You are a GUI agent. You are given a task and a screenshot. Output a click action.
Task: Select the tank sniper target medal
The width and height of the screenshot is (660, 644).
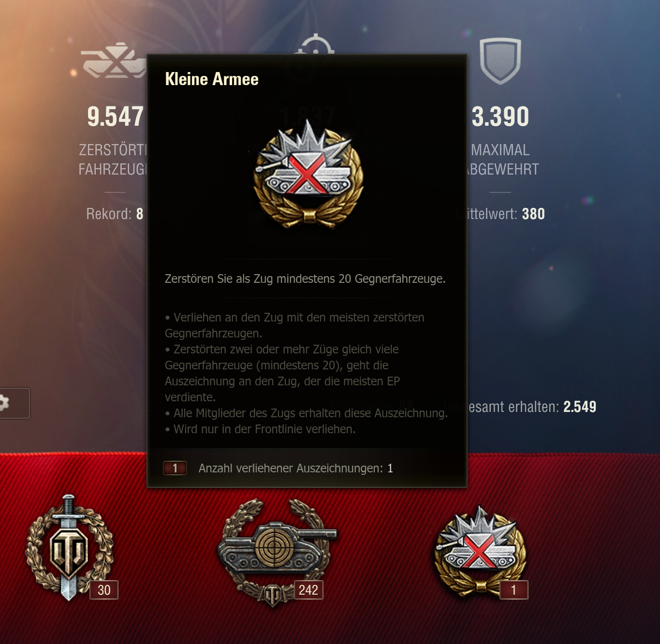pyautogui.click(x=277, y=551)
